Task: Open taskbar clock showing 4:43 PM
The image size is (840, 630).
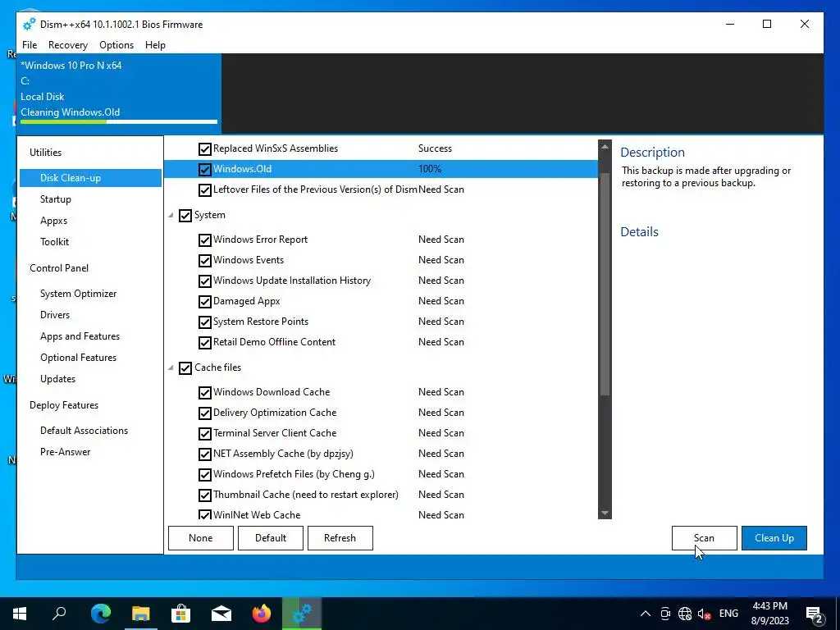Action: [x=769, y=614]
